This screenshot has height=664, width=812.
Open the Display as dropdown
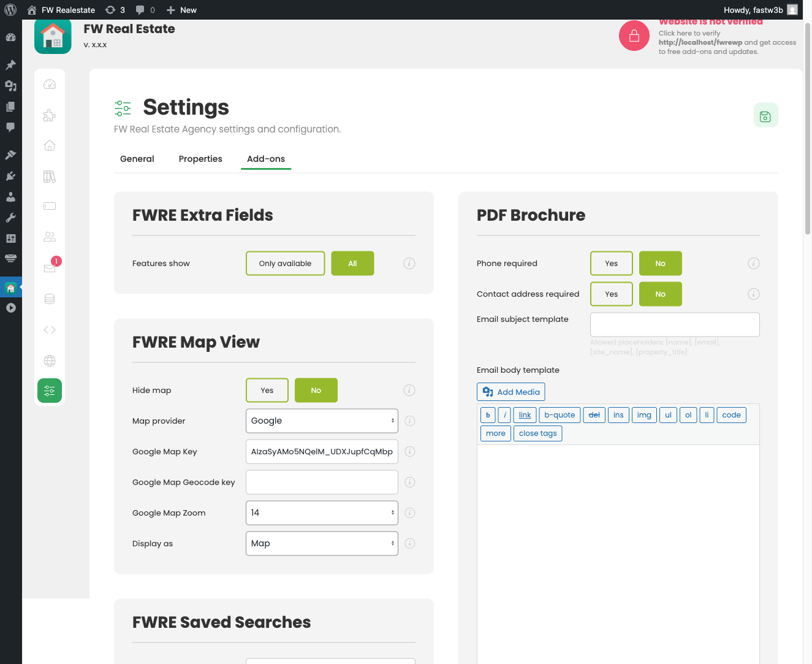pos(322,543)
